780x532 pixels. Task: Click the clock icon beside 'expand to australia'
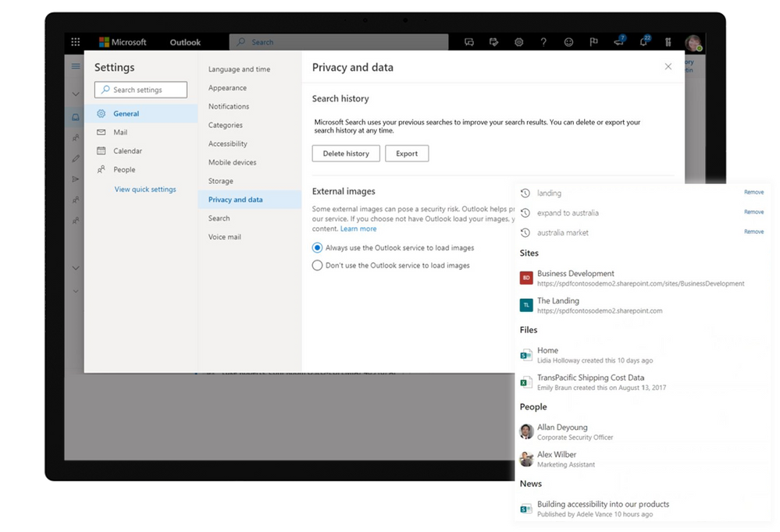click(x=525, y=213)
